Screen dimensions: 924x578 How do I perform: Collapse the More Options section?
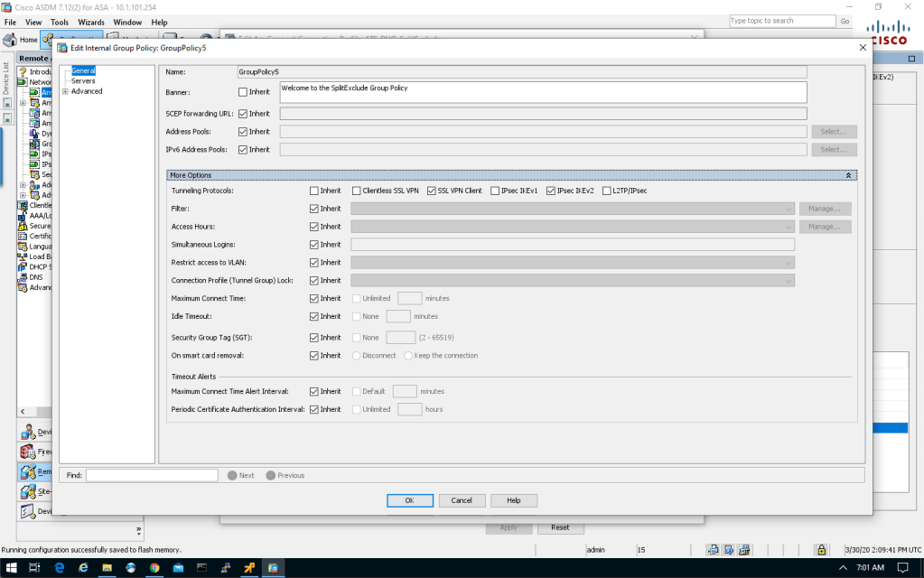pyautogui.click(x=847, y=174)
